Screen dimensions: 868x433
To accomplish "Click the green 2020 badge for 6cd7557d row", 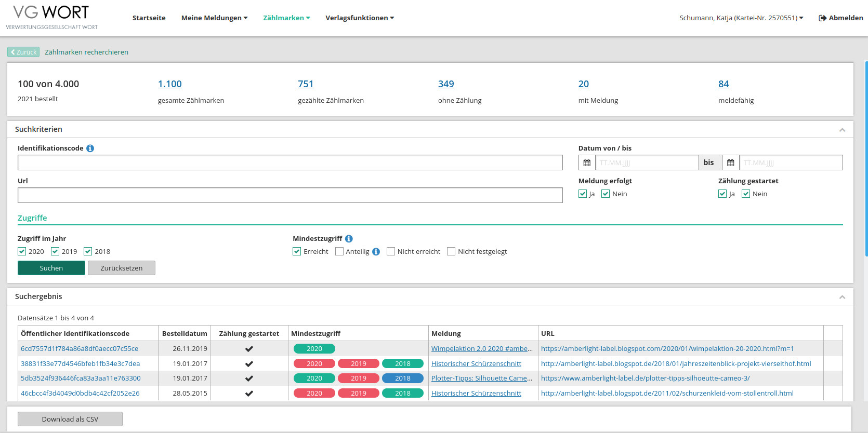I will click(x=314, y=349).
